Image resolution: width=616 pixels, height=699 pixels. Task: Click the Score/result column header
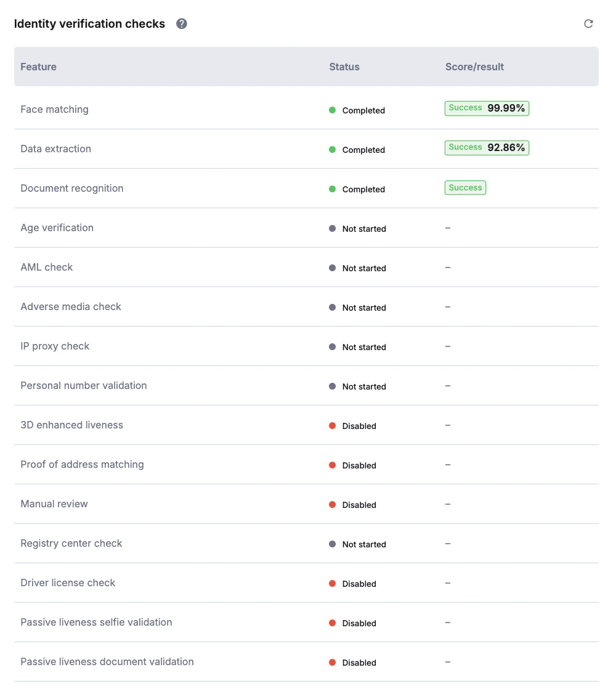pyautogui.click(x=474, y=67)
